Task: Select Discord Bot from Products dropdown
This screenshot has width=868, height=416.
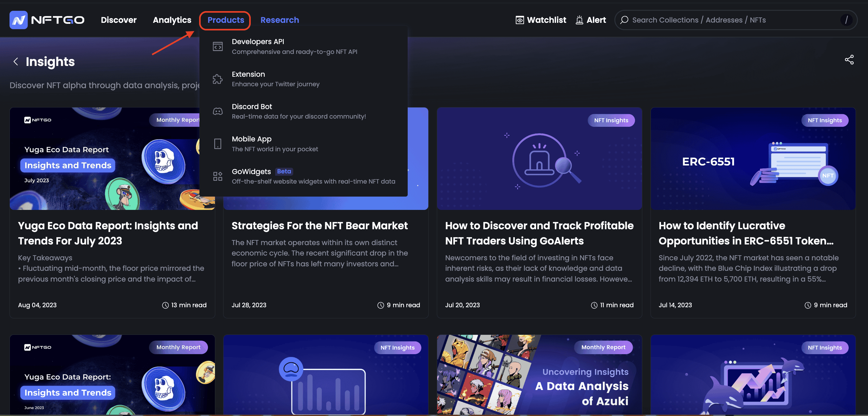Action: pos(303,111)
